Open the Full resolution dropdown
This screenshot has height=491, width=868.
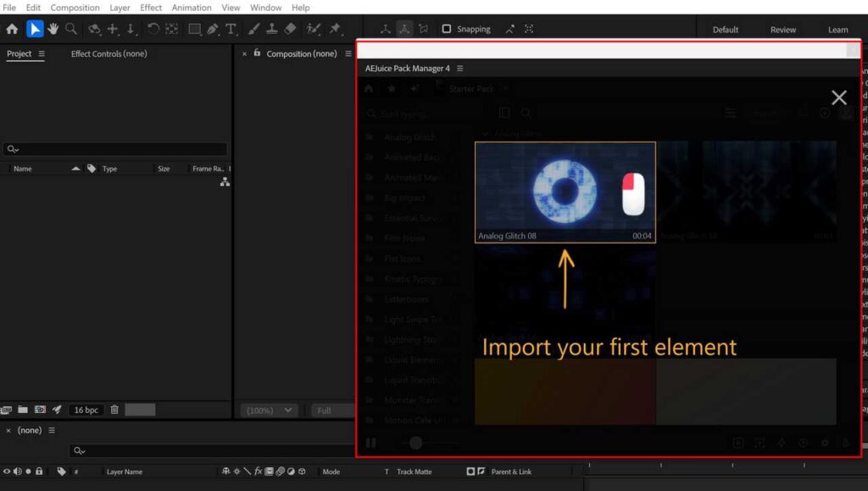coord(332,410)
